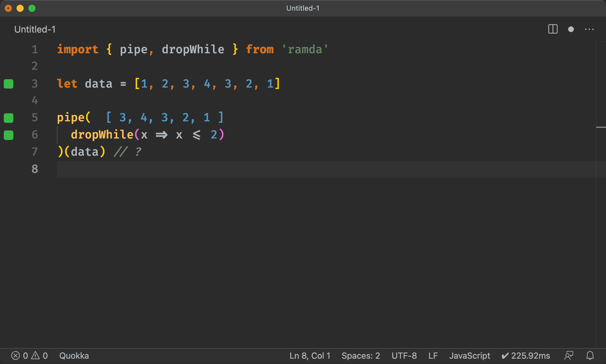Change indentation via Spaces: 2
Image resolution: width=606 pixels, height=364 pixels.
(x=361, y=355)
